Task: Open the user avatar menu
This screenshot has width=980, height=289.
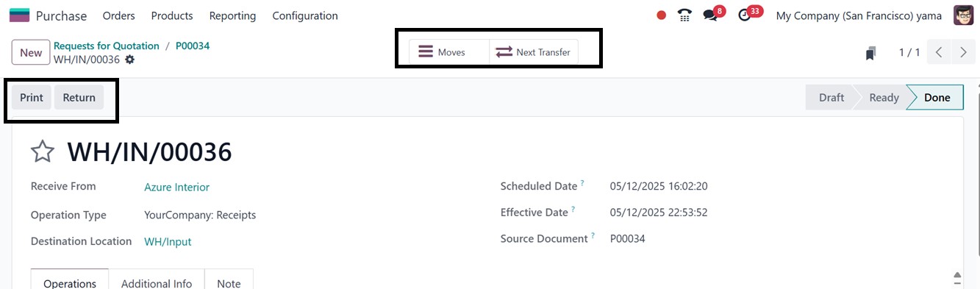Action: (x=963, y=15)
